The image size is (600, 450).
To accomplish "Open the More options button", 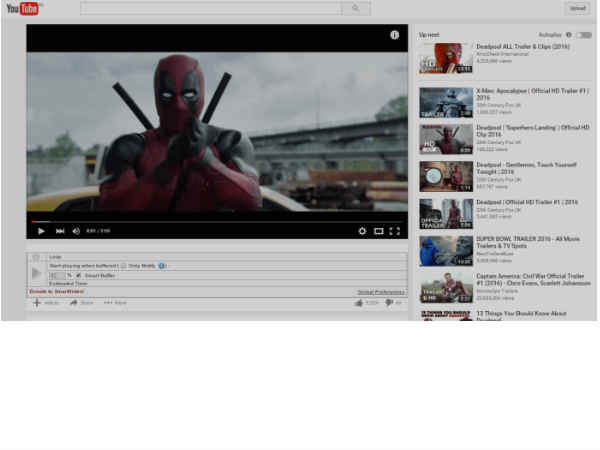I will click(115, 303).
